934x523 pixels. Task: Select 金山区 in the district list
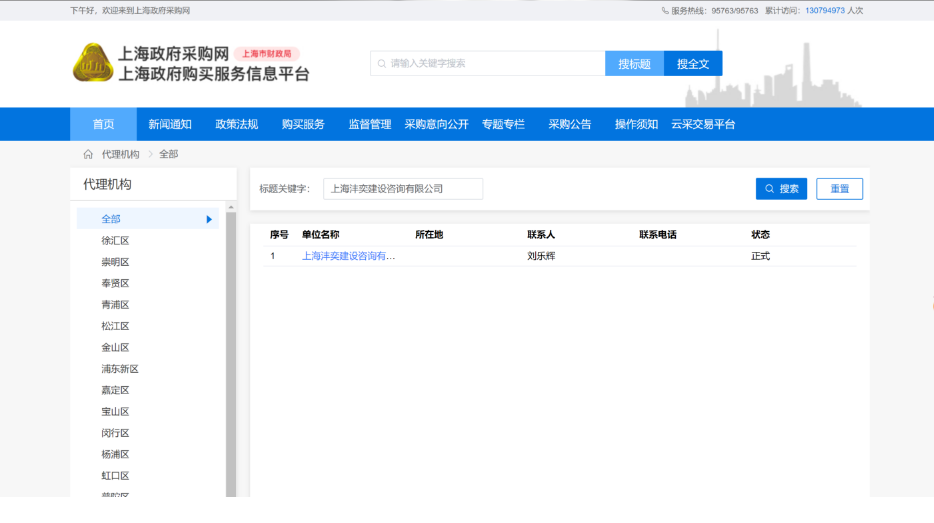click(x=116, y=347)
